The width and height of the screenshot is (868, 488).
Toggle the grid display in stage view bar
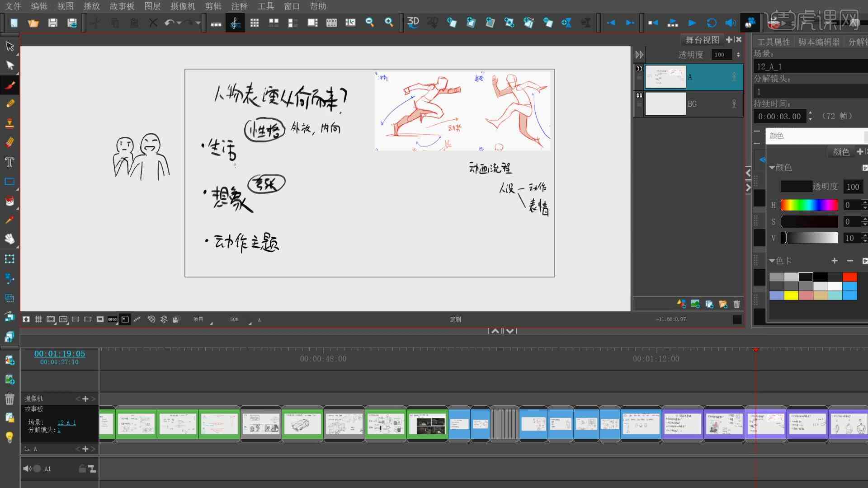tap(38, 319)
